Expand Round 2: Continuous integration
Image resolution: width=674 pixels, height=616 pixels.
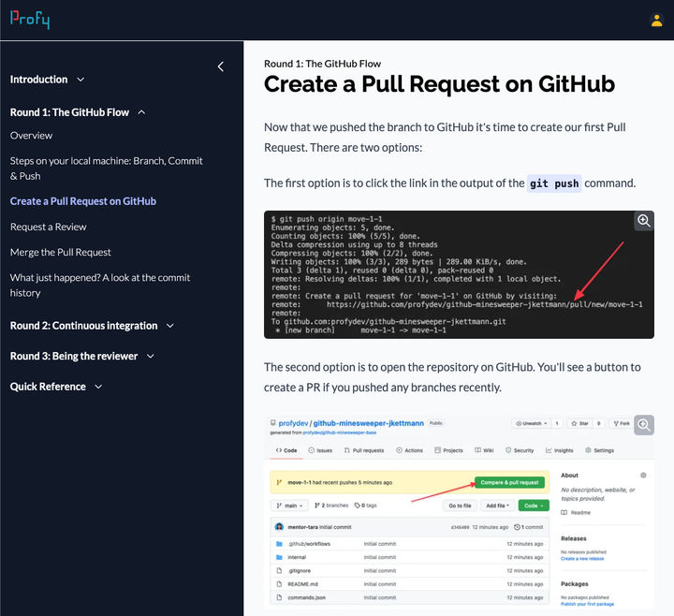tap(92, 326)
